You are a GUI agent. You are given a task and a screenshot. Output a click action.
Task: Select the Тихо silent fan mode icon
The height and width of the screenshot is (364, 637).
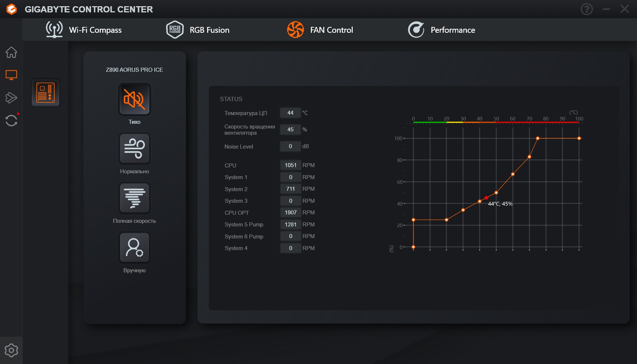pyautogui.click(x=134, y=99)
